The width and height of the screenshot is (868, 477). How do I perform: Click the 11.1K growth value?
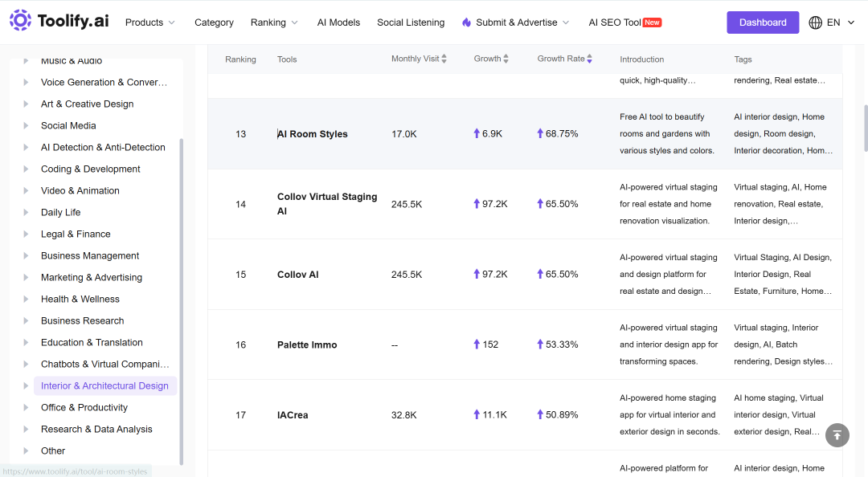point(494,415)
